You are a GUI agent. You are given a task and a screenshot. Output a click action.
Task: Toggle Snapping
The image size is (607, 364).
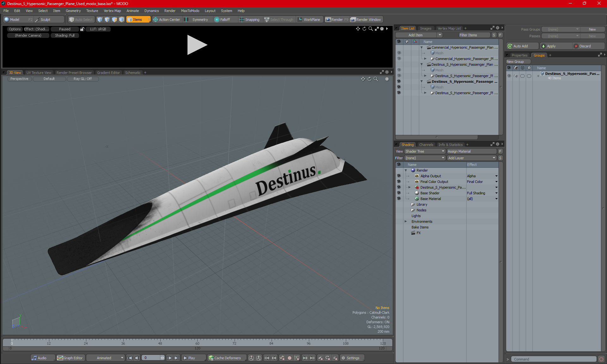point(249,20)
